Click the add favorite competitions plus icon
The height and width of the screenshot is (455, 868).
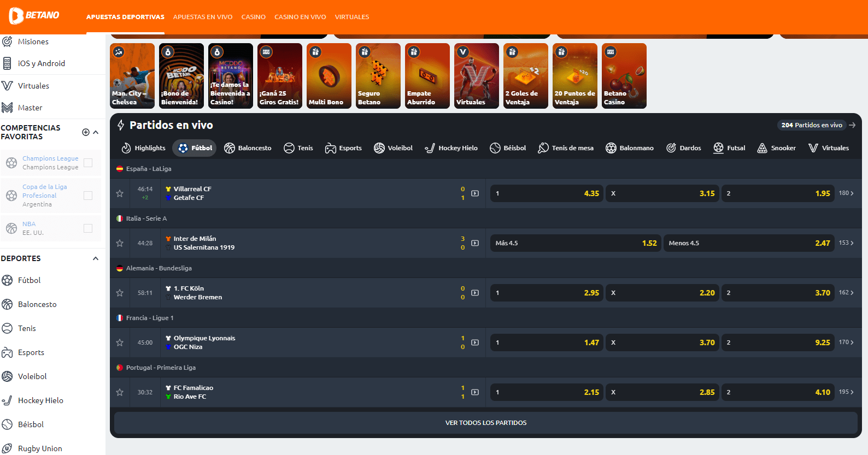[x=86, y=132]
